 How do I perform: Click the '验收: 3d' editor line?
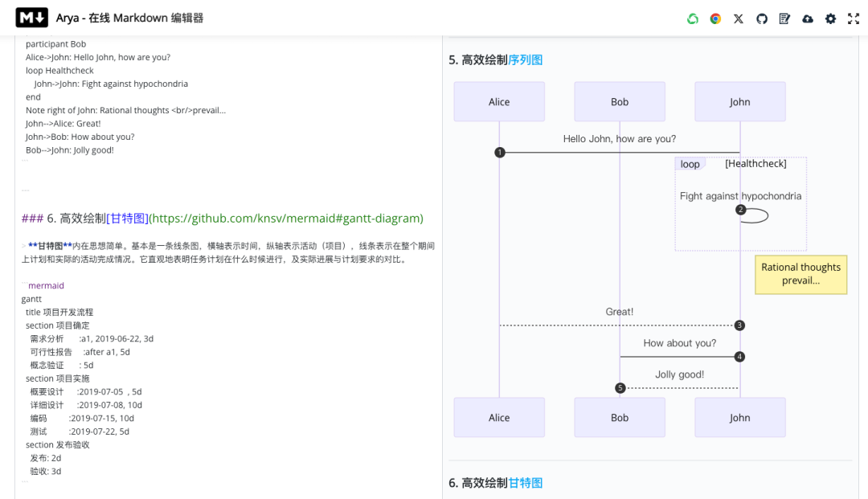45,472
